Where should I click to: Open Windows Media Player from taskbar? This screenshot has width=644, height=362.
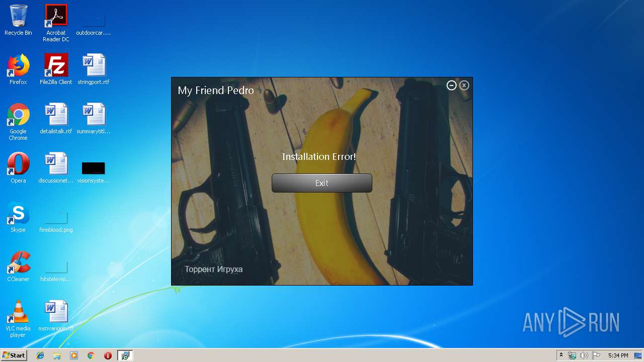pyautogui.click(x=74, y=355)
